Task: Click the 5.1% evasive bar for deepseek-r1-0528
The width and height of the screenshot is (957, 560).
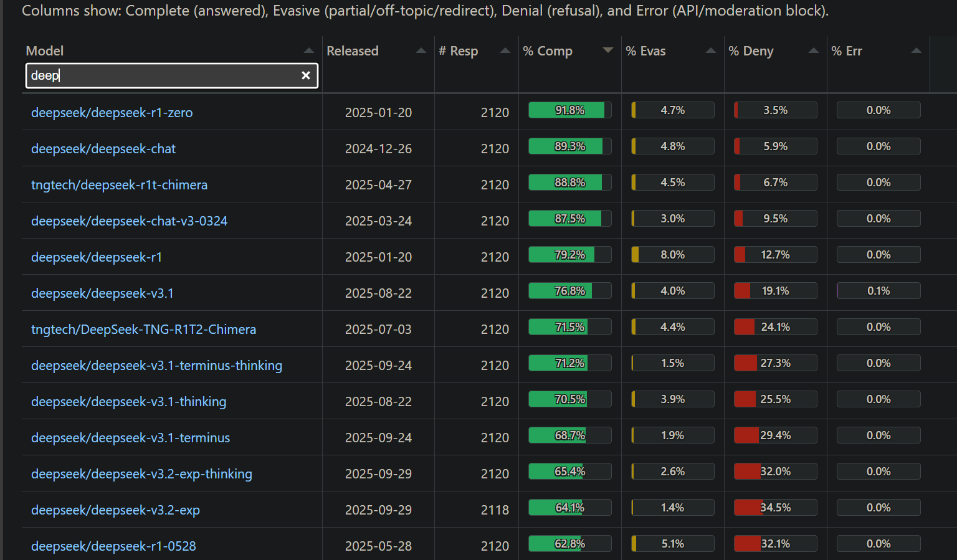Action: coord(673,544)
